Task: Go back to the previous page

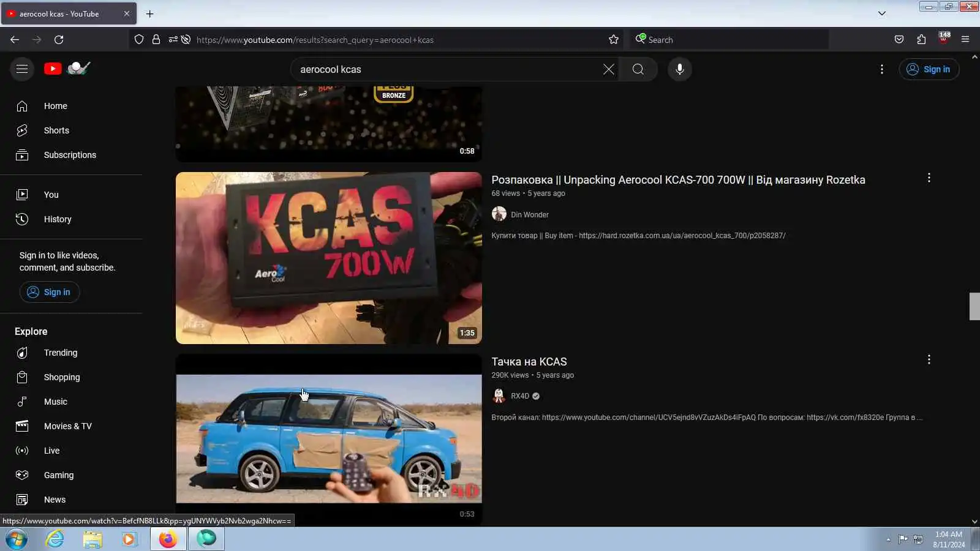Action: coord(15,40)
